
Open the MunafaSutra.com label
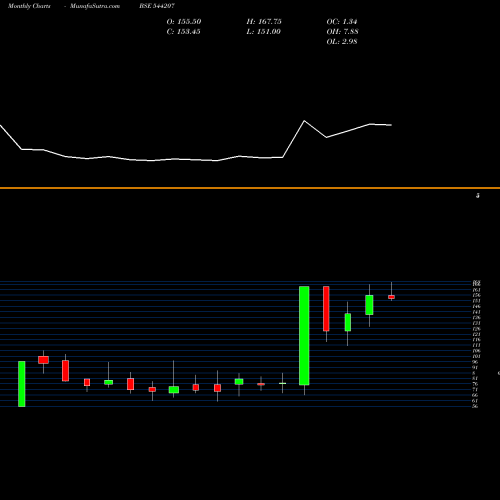[x=95, y=6]
